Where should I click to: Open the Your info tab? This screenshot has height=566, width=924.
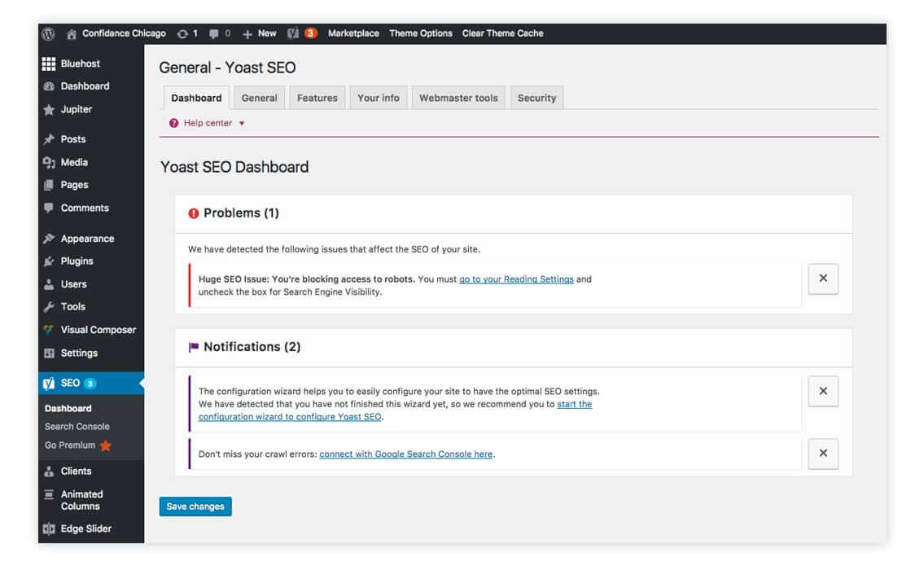(x=379, y=98)
